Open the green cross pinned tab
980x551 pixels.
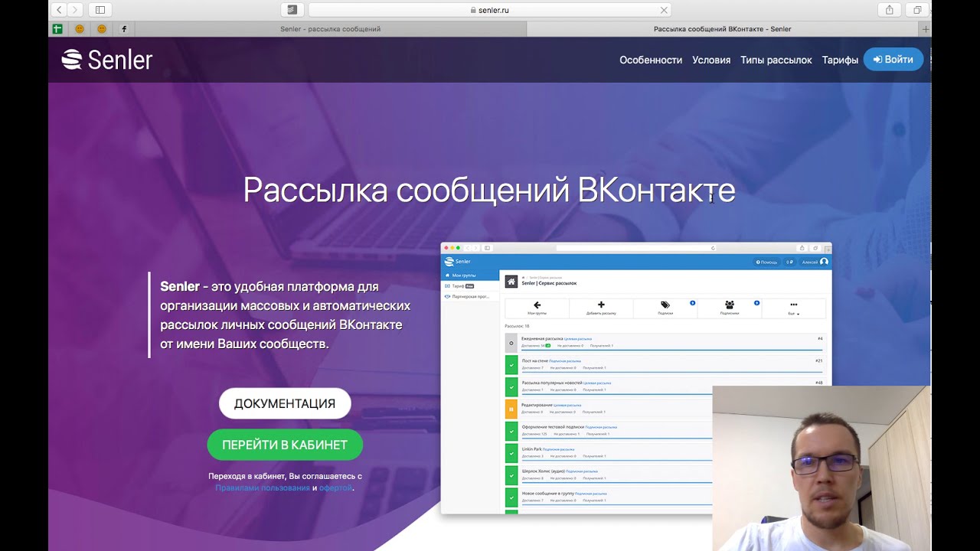[57, 29]
